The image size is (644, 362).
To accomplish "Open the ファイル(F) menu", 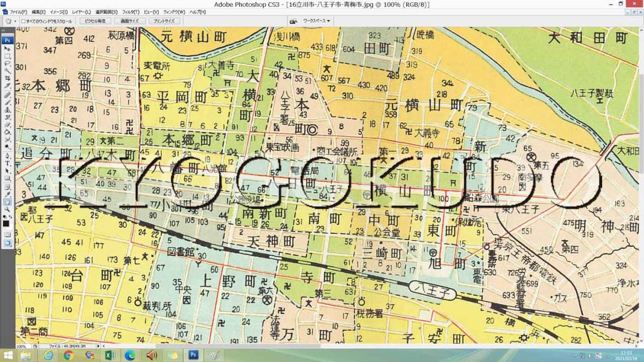I will (x=19, y=12).
